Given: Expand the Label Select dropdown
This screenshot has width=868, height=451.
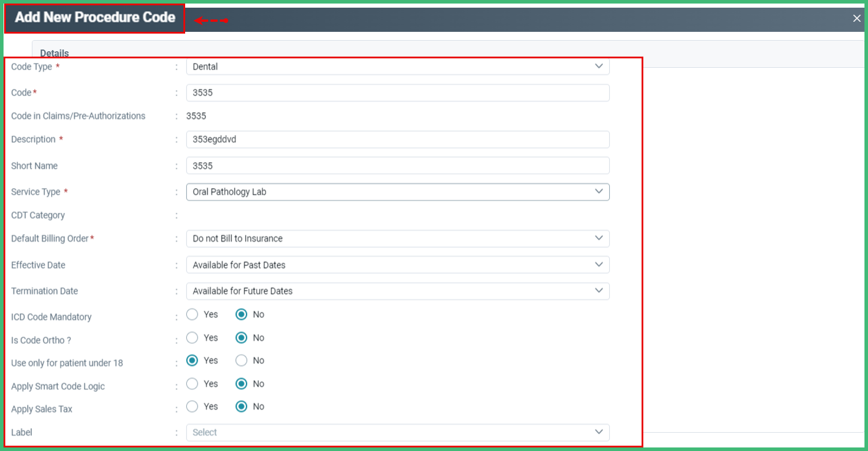Looking at the screenshot, I should tap(397, 432).
